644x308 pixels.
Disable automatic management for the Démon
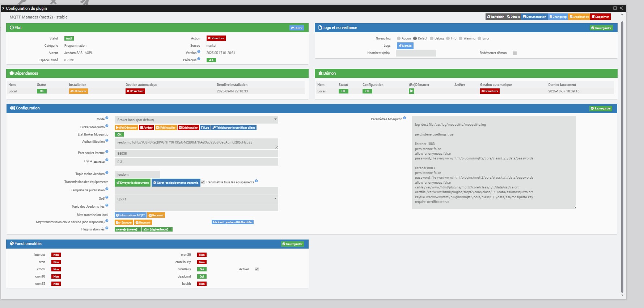click(x=490, y=91)
